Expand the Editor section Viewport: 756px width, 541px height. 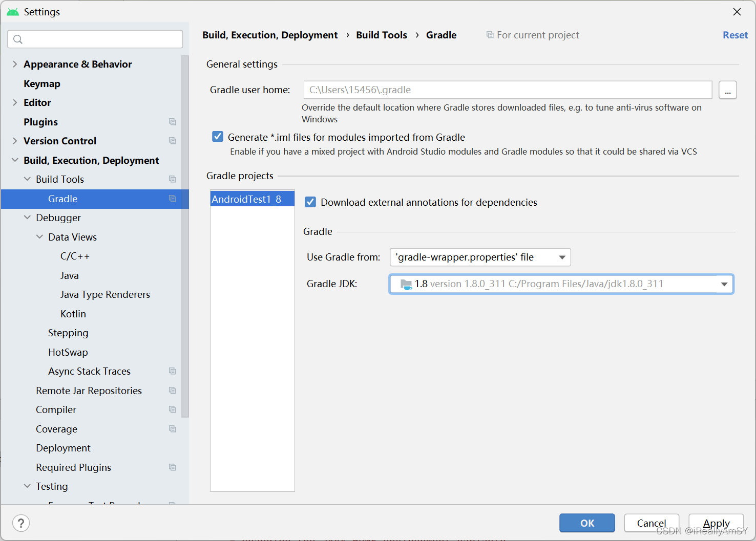[15, 102]
